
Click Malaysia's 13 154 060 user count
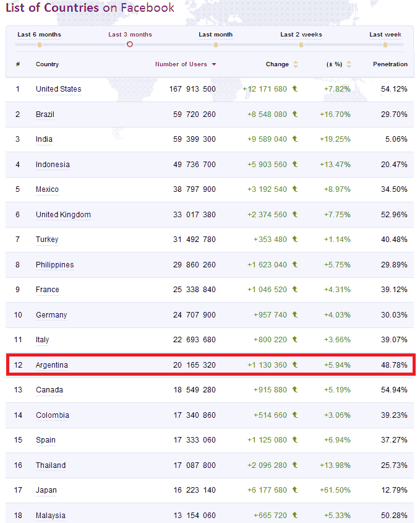click(x=194, y=516)
